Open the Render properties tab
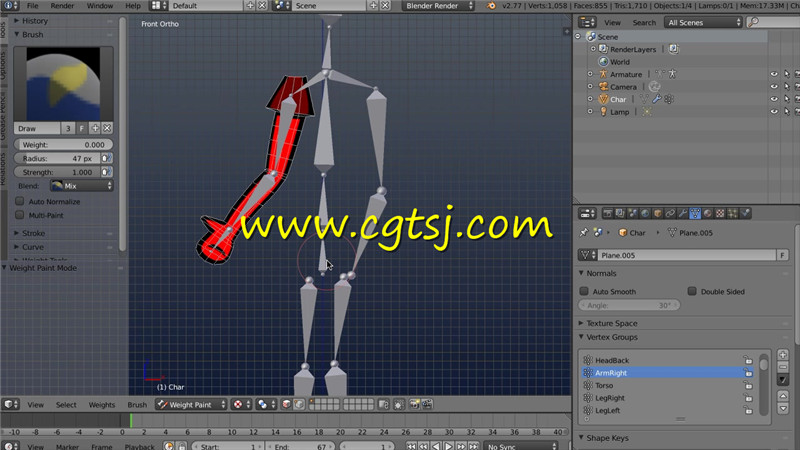The image size is (800, 450). tap(607, 213)
